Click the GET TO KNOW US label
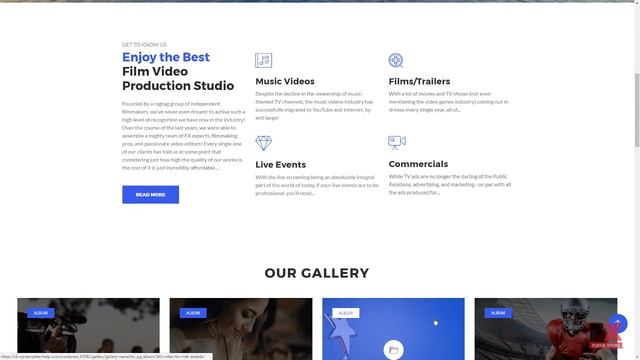The height and width of the screenshot is (360, 640). [144, 44]
